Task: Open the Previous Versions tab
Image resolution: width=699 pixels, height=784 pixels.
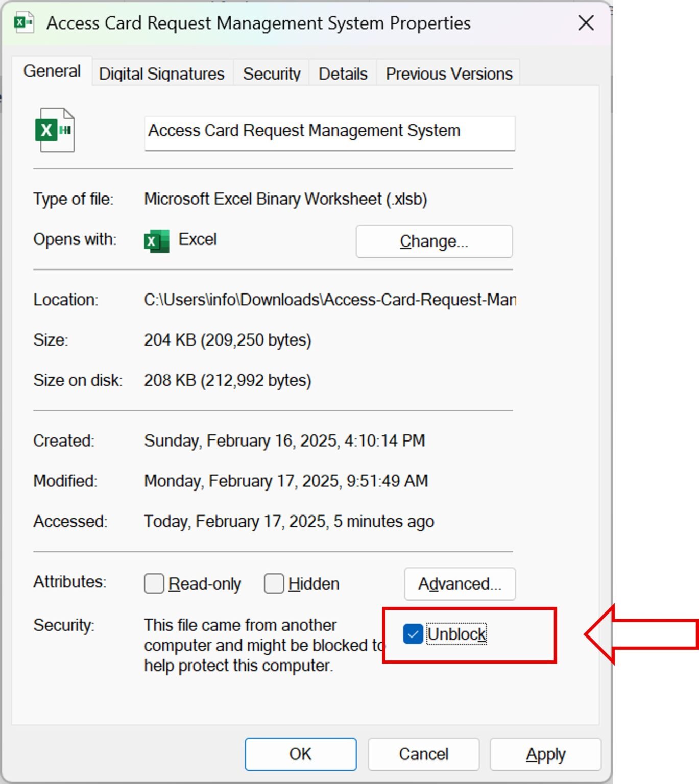Action: click(448, 73)
